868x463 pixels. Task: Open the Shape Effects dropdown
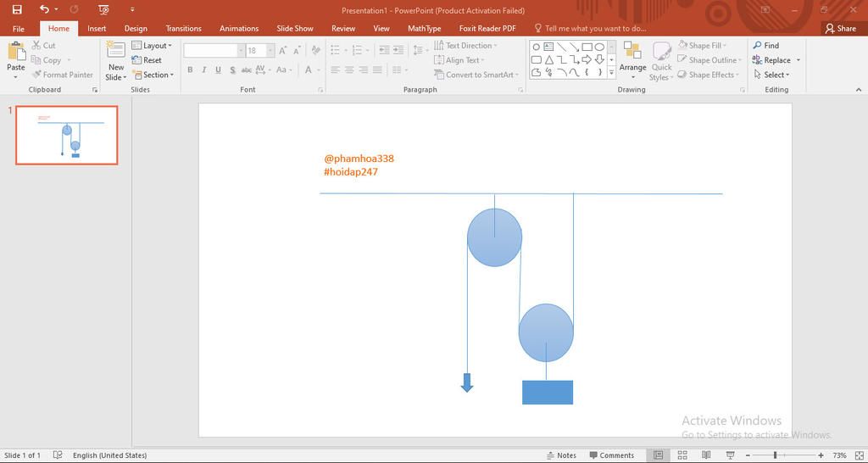click(x=708, y=75)
